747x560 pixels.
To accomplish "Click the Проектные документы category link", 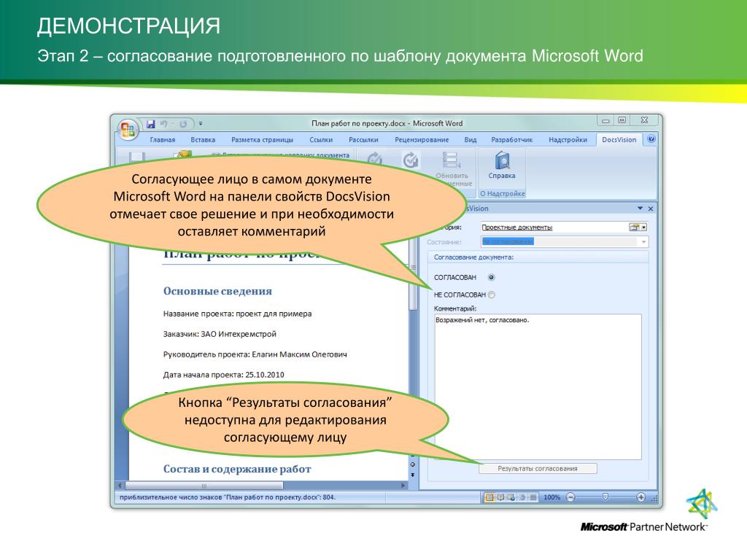I will [x=517, y=227].
